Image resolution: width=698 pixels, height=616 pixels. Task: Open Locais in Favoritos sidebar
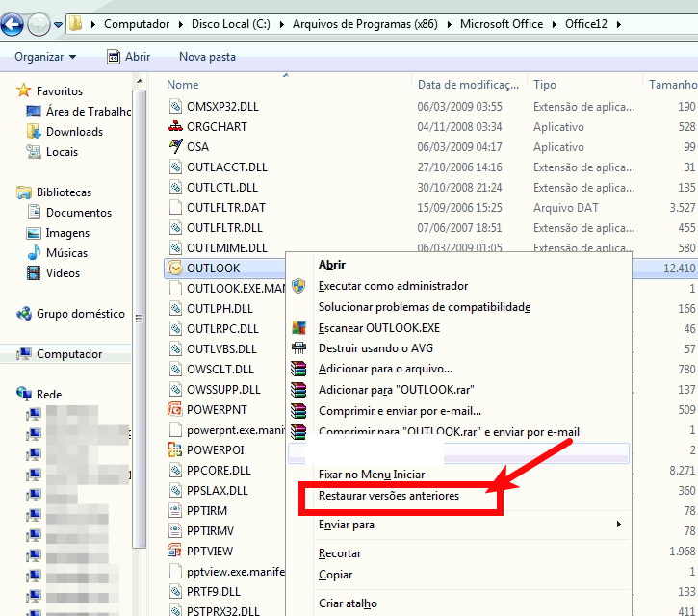point(52,152)
